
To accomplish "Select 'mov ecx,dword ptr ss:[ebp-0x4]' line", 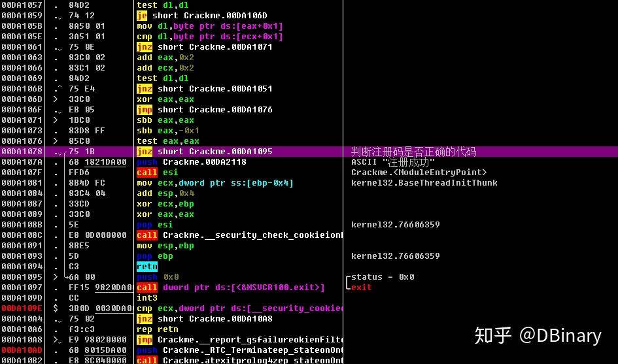I will 215,183.
